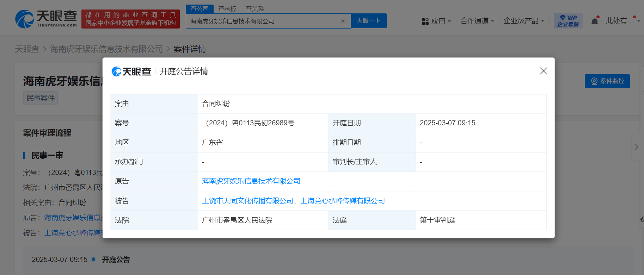
Task: Click the right-side chevron arrow
Action: click(x=636, y=147)
